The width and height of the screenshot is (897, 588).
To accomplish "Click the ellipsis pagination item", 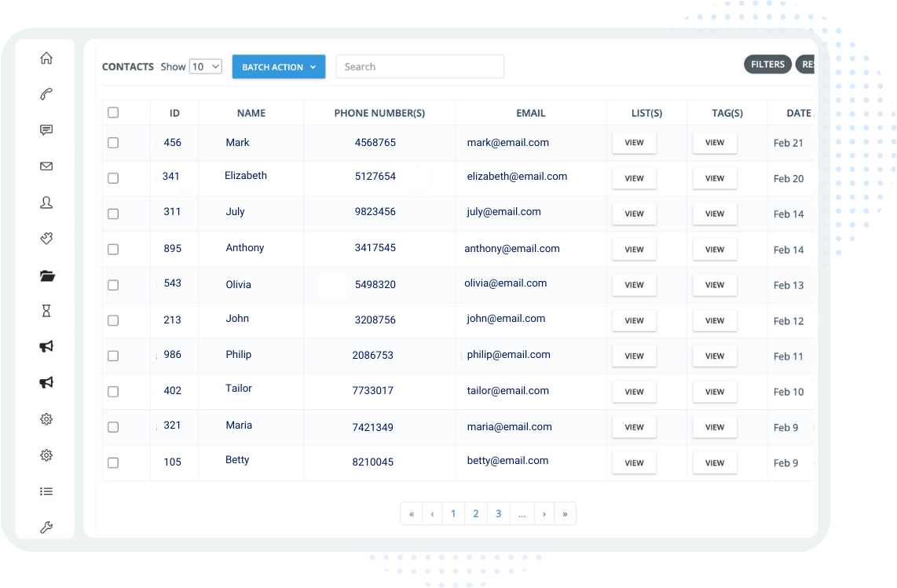I will (522, 513).
